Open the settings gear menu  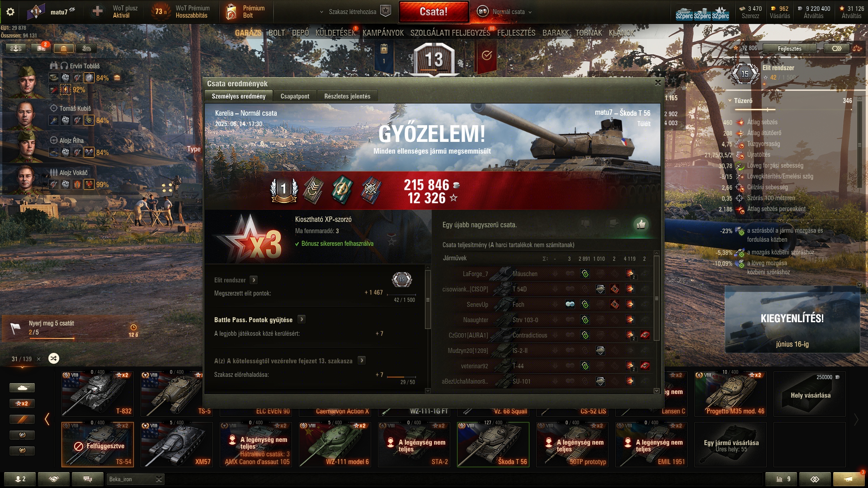[10, 12]
